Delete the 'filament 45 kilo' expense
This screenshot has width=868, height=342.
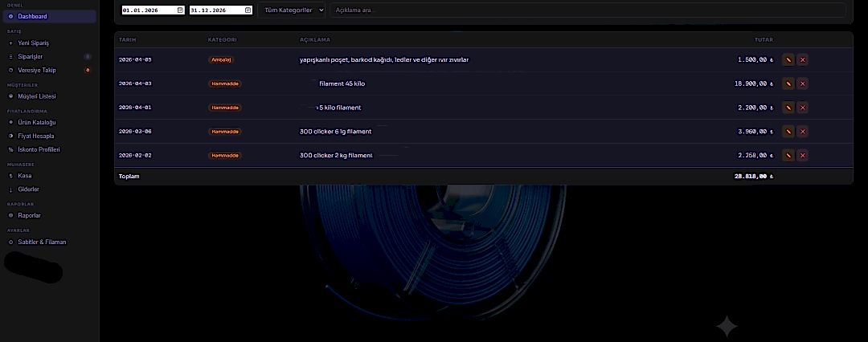coord(802,83)
